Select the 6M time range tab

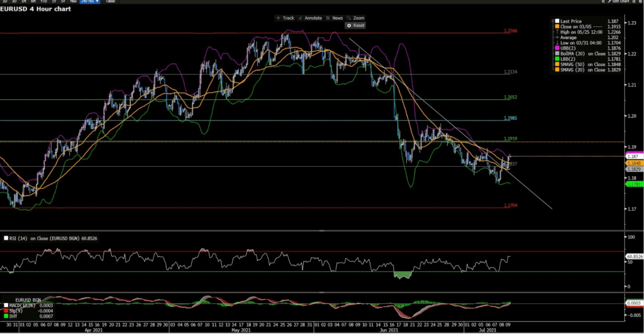coord(33,1)
